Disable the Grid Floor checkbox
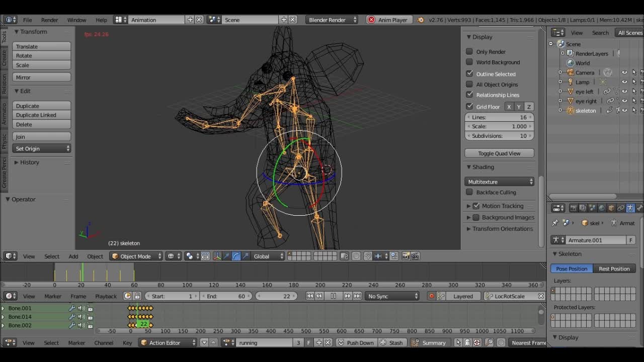Image resolution: width=644 pixels, height=362 pixels. (469, 107)
